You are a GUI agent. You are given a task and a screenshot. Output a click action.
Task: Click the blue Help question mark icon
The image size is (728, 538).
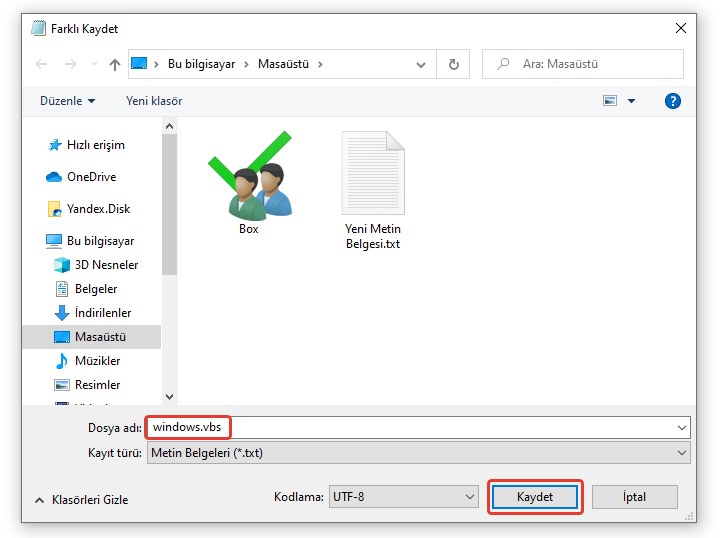point(673,101)
